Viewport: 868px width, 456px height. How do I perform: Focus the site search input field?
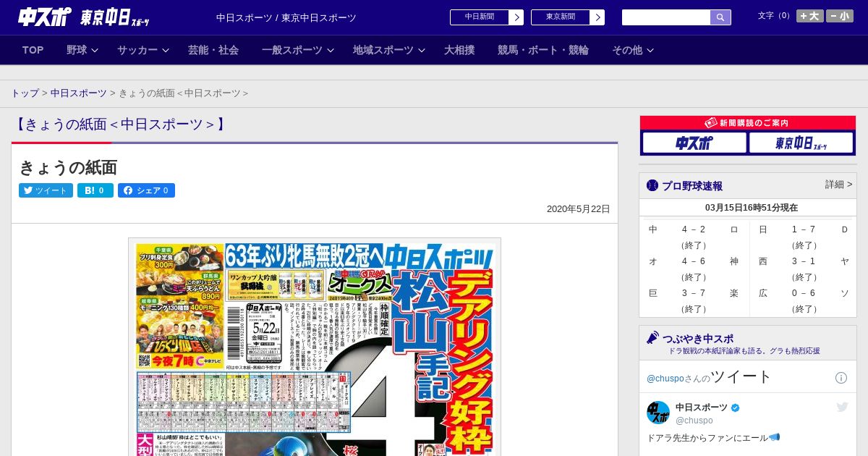point(666,17)
